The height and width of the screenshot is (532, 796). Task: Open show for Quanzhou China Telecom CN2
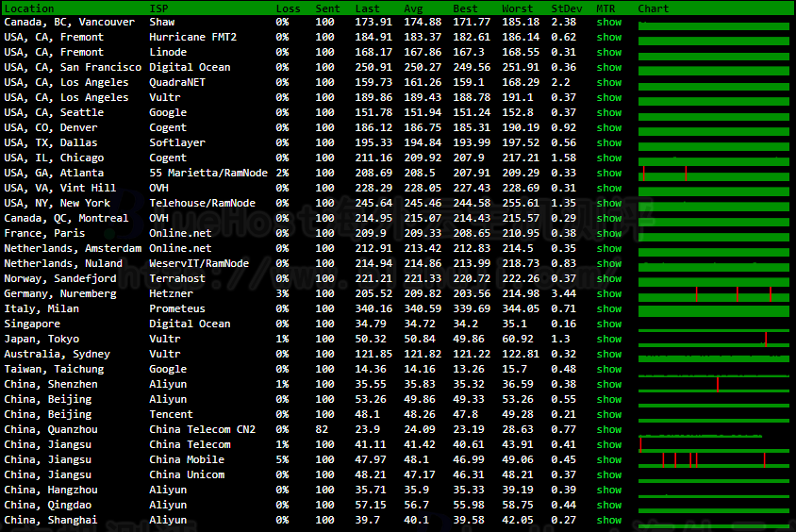pyautogui.click(x=608, y=429)
